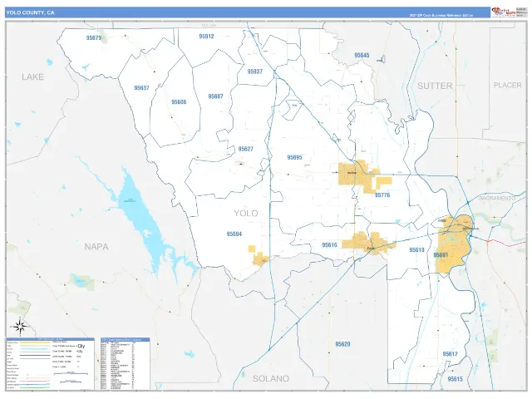Select ZIP code label 95637
This screenshot has width=532, height=399.
[x=141, y=88]
